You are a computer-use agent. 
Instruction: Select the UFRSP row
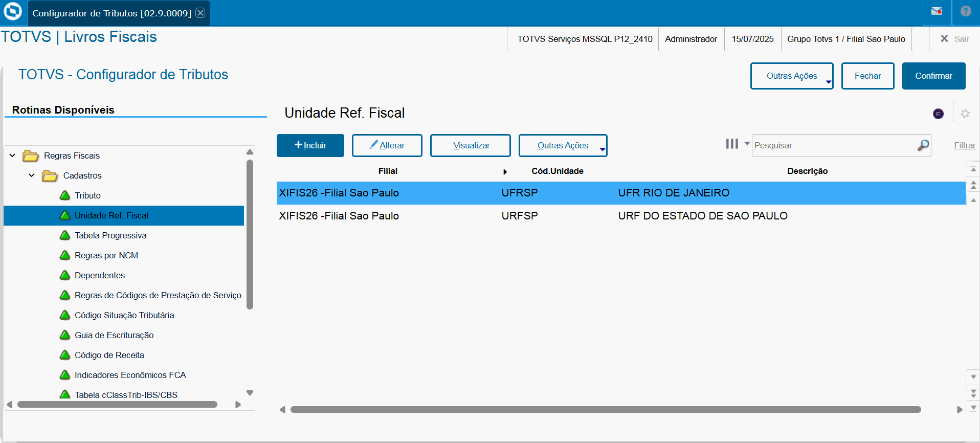click(x=621, y=193)
